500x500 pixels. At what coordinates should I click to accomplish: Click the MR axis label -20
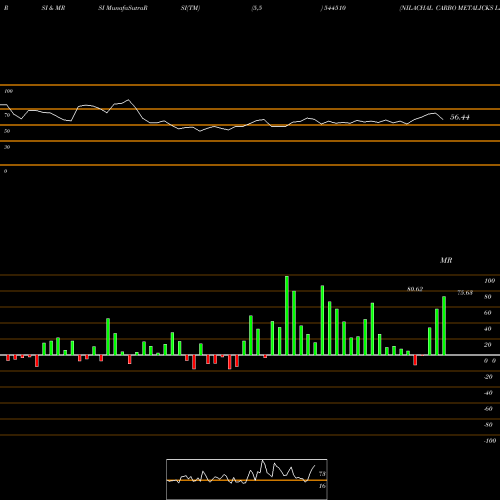click(x=488, y=377)
